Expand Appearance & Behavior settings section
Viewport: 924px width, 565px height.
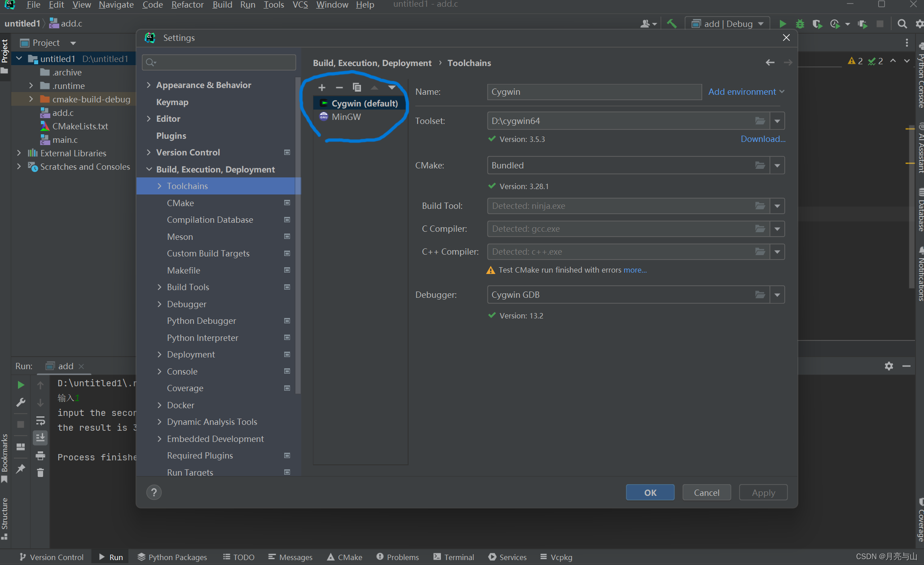(149, 85)
